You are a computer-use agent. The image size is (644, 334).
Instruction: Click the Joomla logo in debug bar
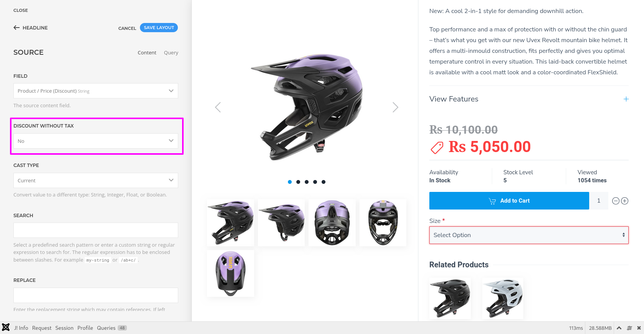coord(6,327)
